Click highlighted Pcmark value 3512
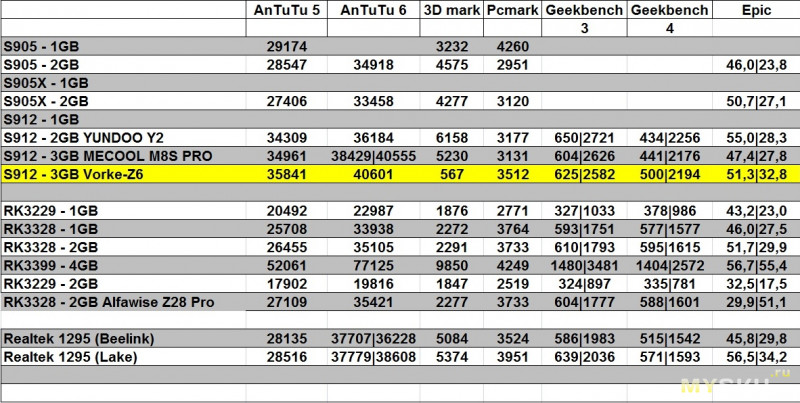 click(513, 174)
